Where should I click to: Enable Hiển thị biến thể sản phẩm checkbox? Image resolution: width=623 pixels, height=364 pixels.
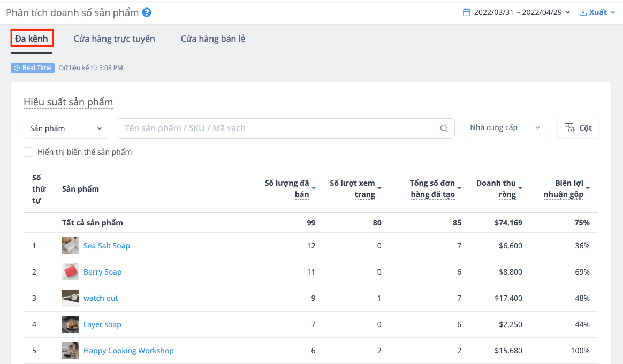tap(28, 152)
